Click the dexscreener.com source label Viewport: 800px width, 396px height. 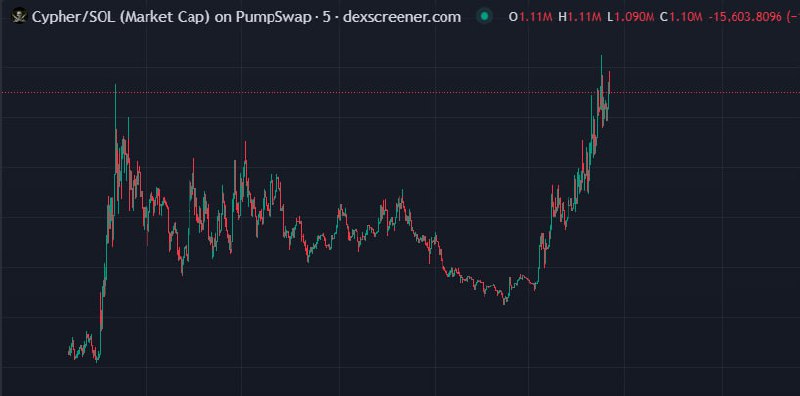point(402,17)
